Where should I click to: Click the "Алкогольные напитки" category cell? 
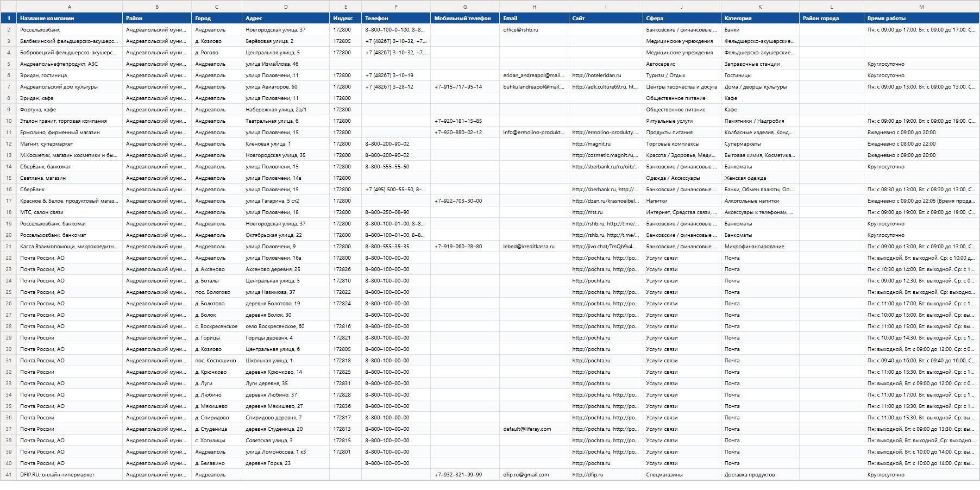760,200
